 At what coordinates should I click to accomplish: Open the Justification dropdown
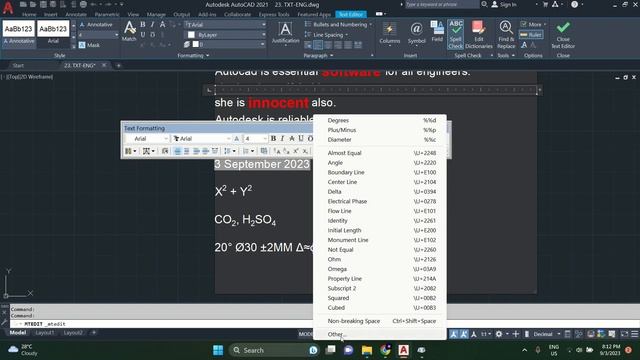tap(285, 33)
